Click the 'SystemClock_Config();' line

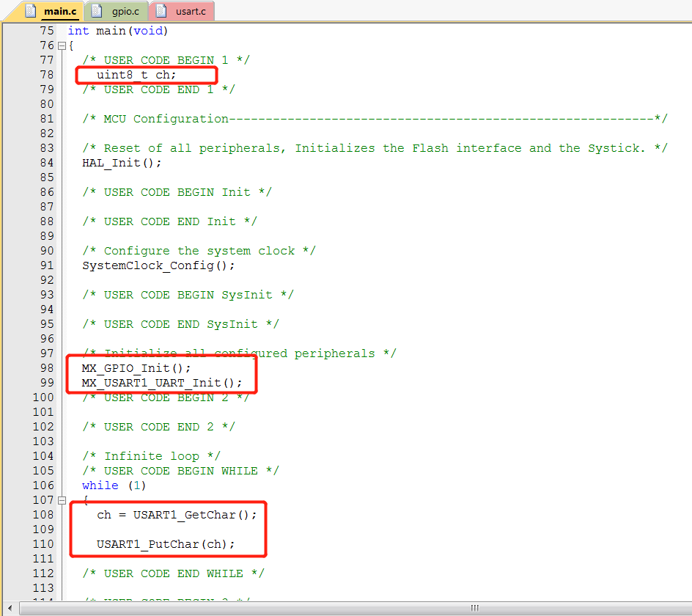(158, 265)
